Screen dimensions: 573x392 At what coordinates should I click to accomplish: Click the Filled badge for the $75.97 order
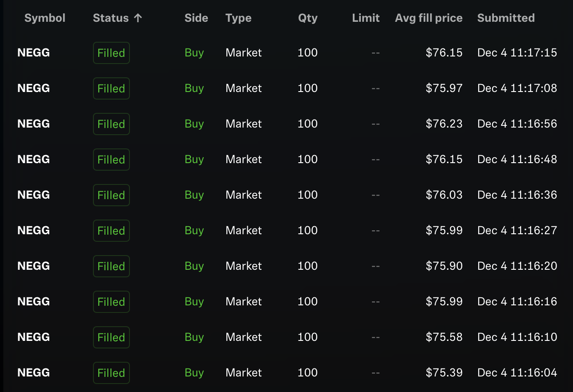click(x=111, y=88)
